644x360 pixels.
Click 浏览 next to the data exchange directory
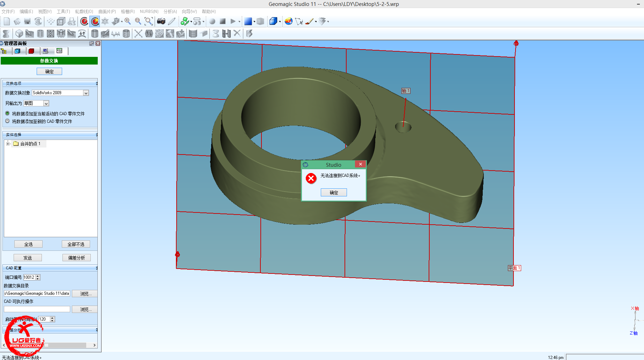(x=85, y=294)
